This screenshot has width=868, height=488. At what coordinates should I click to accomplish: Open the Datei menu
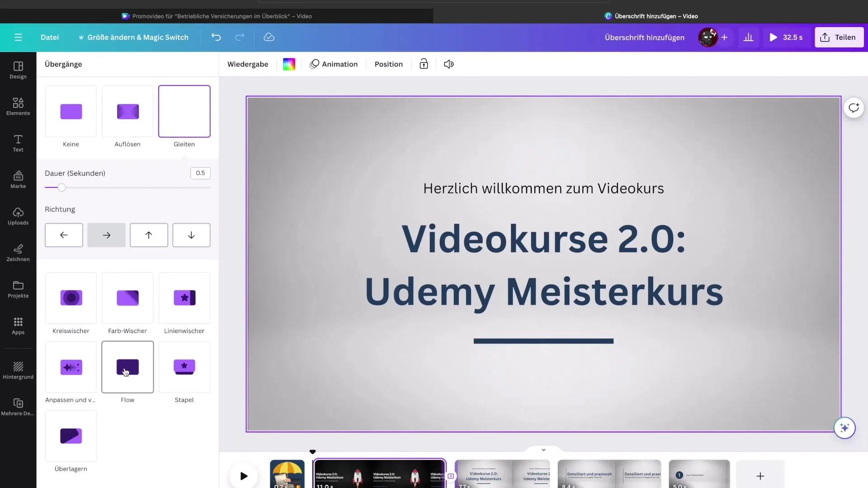pos(50,38)
